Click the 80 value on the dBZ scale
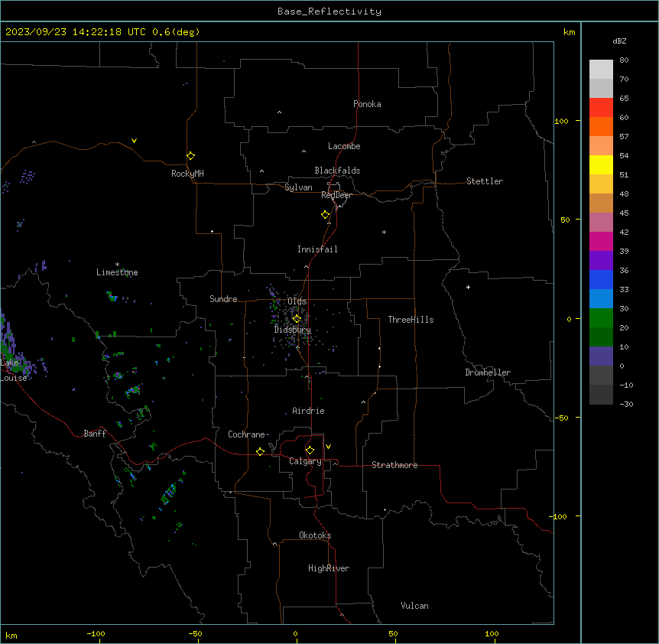Image resolution: width=659 pixels, height=644 pixels. point(624,60)
